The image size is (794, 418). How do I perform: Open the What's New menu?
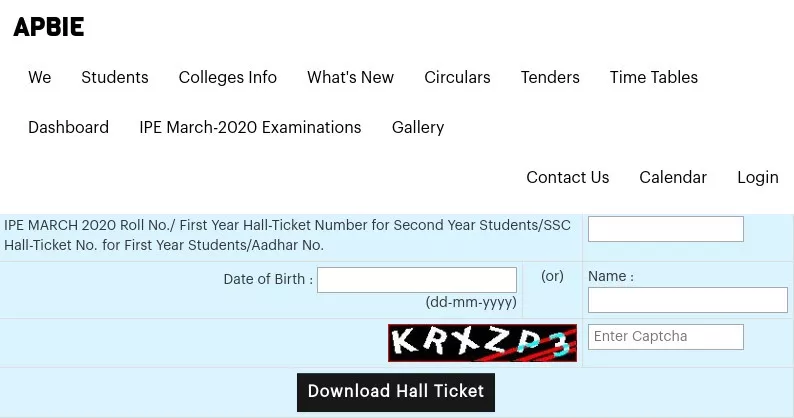click(x=350, y=77)
